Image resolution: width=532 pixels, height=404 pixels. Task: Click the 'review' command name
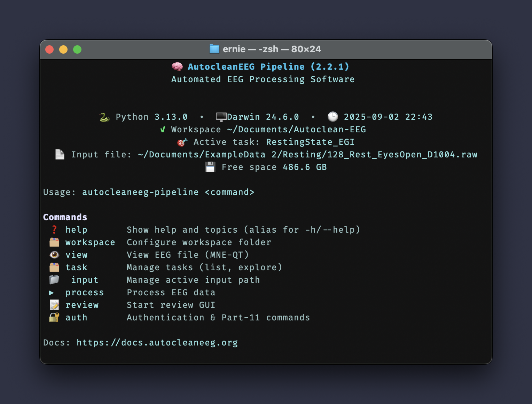click(82, 305)
